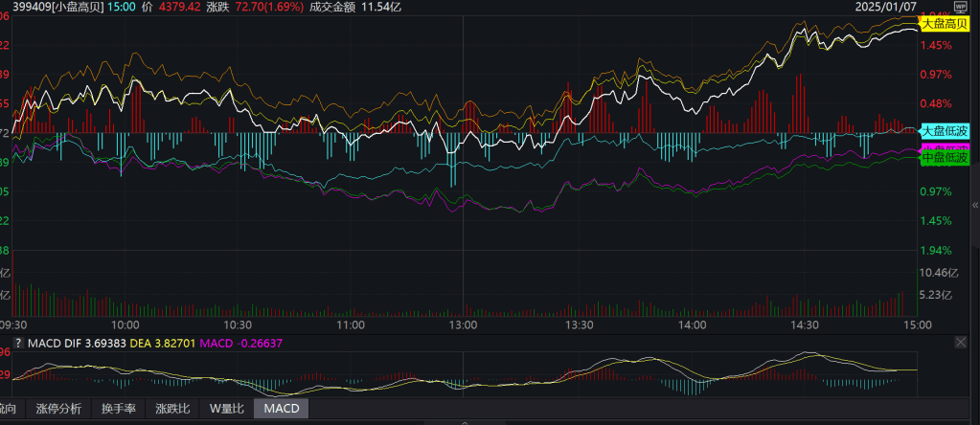Viewport: 980px width, 425px height.
Task: Switch to the 涨停分析 tab
Action: 58,409
